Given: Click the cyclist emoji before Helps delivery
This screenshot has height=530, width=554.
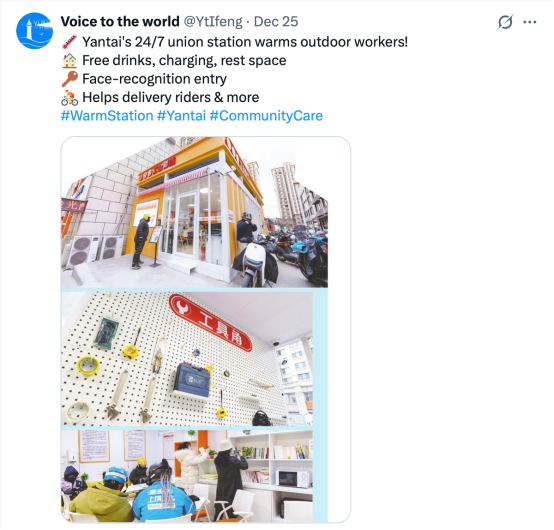Looking at the screenshot, I should 70,98.
